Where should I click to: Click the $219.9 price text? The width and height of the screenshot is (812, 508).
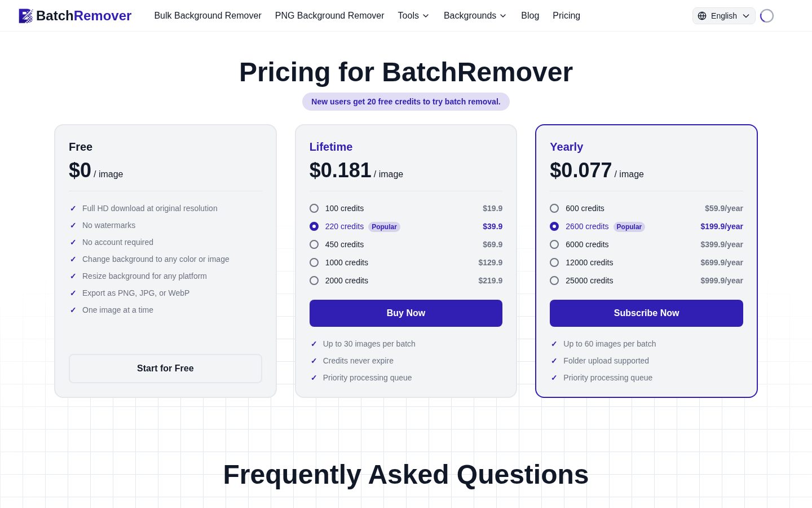pyautogui.click(x=490, y=281)
